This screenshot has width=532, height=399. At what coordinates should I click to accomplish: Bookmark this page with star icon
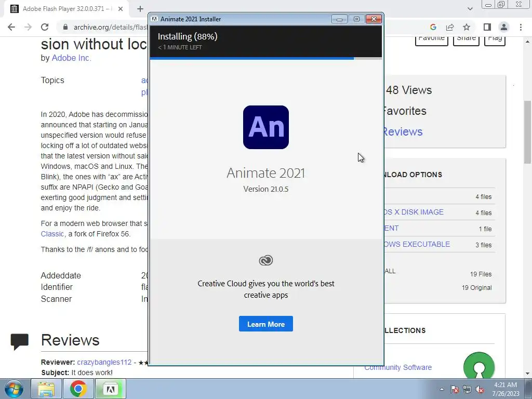pos(467,27)
